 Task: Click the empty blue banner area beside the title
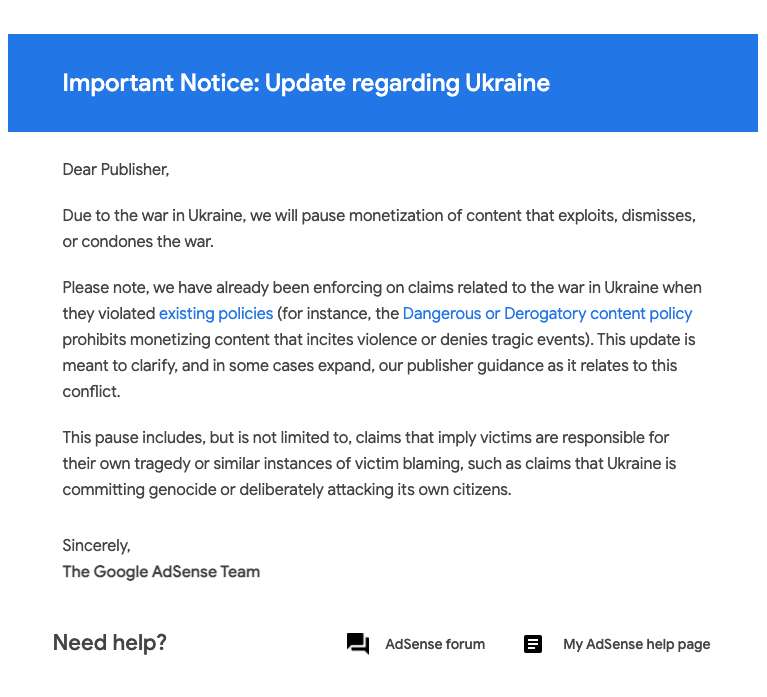tap(653, 83)
